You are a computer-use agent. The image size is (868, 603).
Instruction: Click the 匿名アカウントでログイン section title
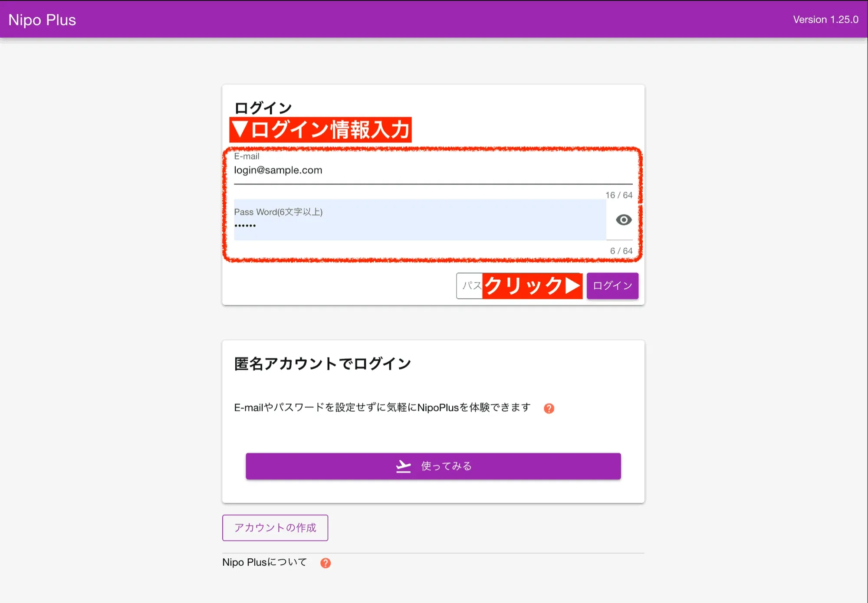pyautogui.click(x=323, y=364)
